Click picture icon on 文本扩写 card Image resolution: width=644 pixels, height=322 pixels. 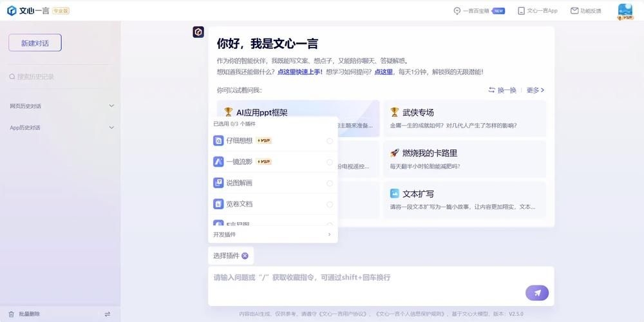pos(394,193)
